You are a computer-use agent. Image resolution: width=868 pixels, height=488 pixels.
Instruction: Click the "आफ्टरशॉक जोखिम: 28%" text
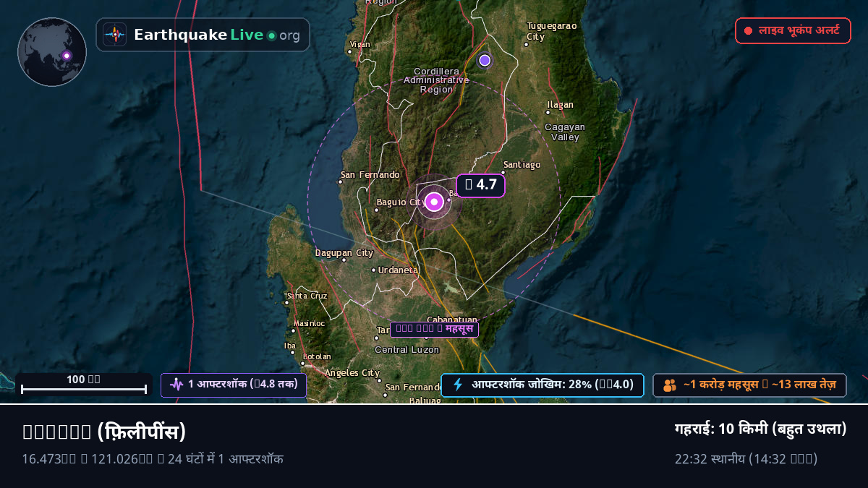(553, 385)
